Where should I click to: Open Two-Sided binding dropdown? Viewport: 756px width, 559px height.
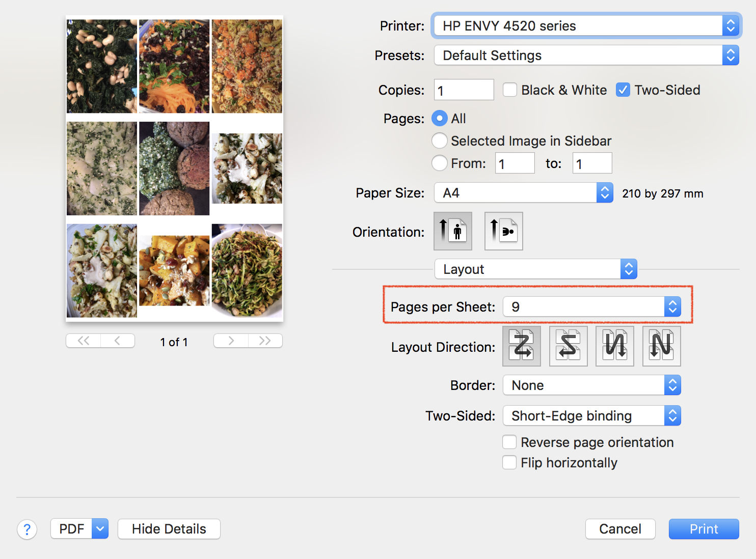(x=592, y=416)
